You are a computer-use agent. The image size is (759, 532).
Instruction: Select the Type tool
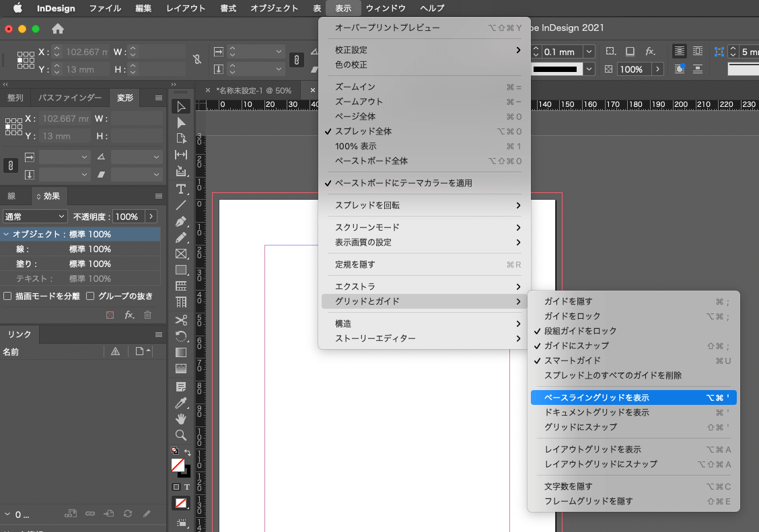[180, 189]
